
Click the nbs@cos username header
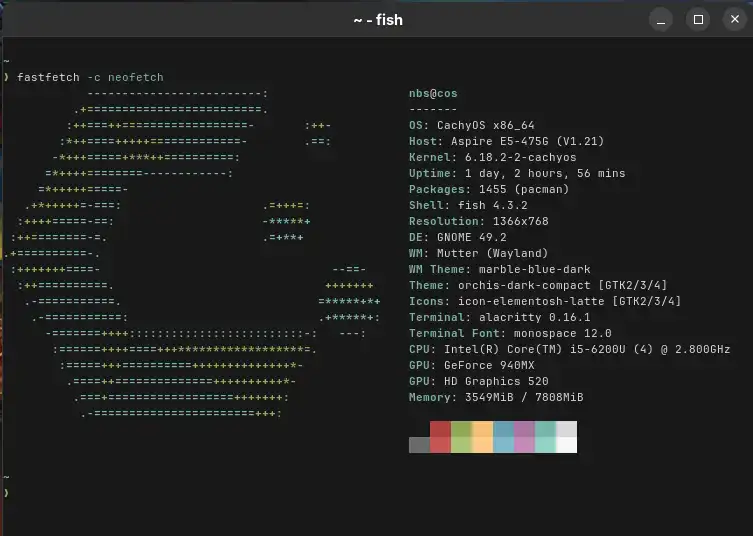(x=433, y=93)
